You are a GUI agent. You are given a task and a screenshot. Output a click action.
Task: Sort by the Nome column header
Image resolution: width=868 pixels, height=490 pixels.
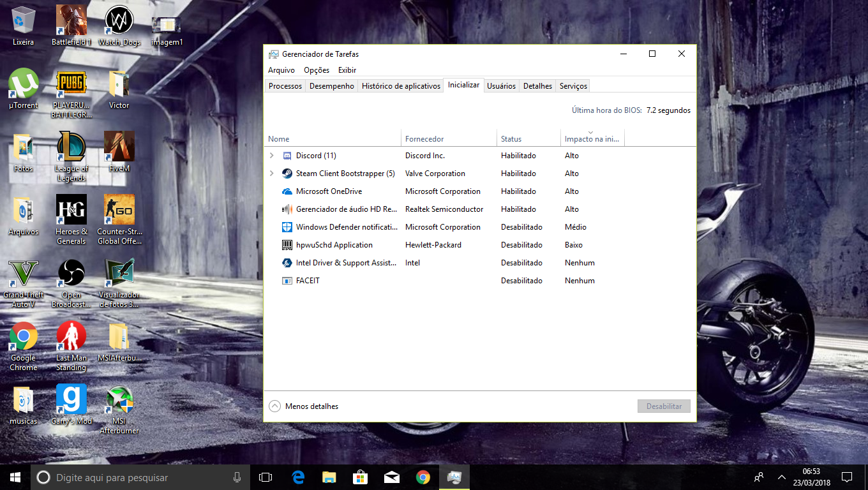coord(333,138)
